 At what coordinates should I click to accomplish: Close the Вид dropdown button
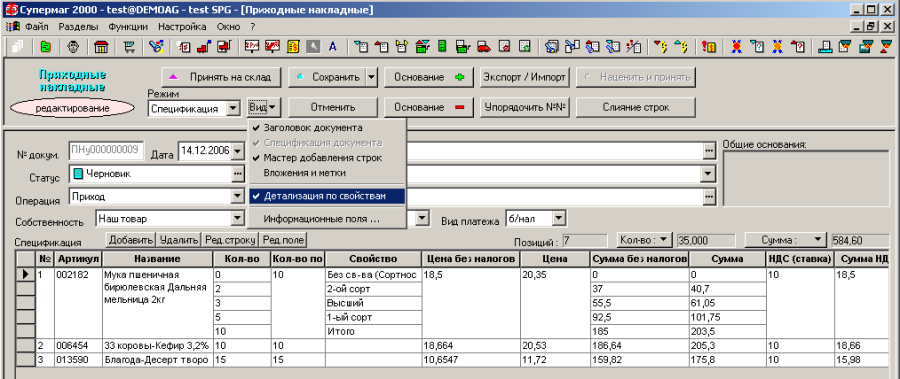tap(263, 107)
